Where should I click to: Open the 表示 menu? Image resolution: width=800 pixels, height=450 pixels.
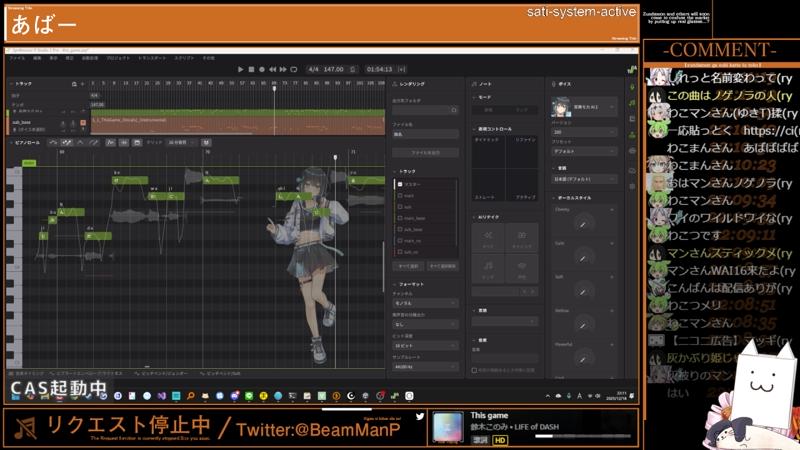(x=54, y=58)
